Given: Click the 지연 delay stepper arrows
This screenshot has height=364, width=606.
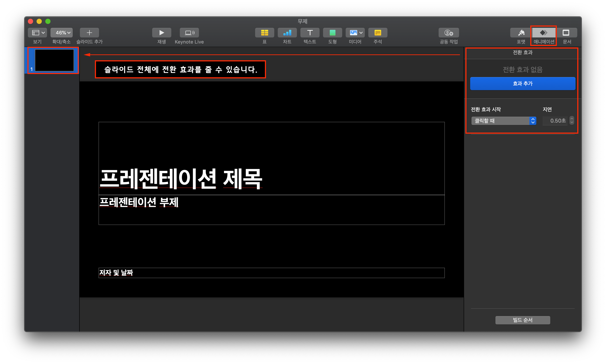Looking at the screenshot, I should [572, 120].
